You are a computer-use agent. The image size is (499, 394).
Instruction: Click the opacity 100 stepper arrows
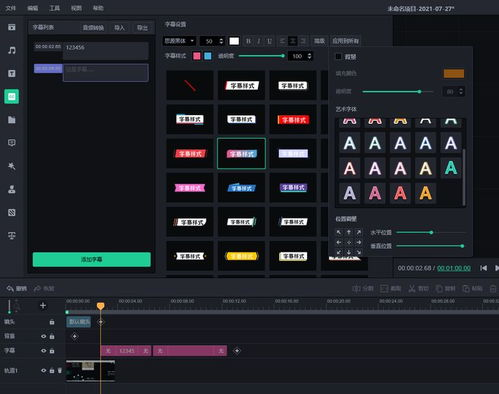point(309,56)
